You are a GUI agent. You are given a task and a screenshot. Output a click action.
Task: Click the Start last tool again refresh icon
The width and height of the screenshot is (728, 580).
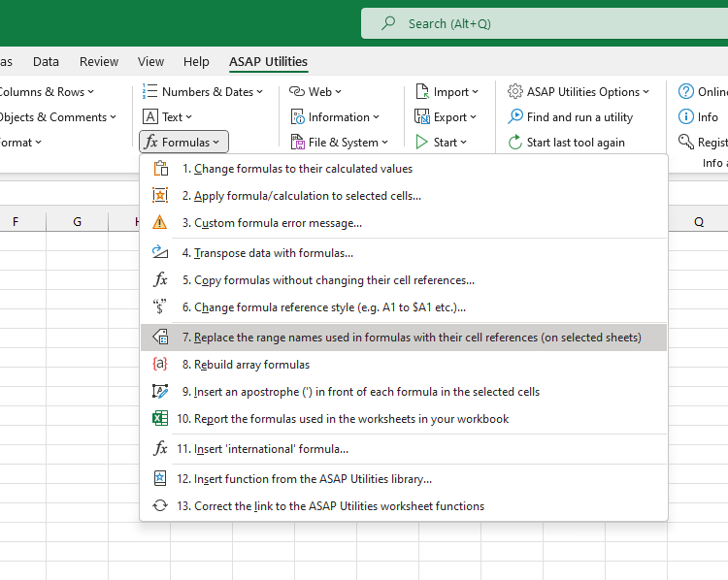pos(515,142)
